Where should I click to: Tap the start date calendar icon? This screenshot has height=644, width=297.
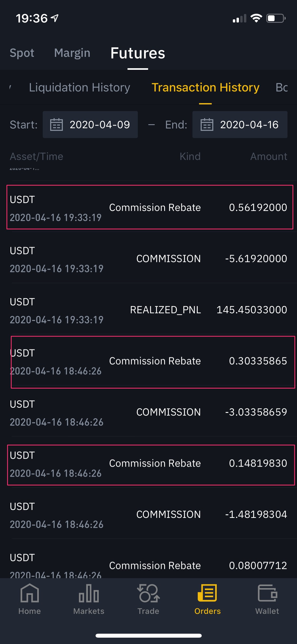tap(56, 125)
